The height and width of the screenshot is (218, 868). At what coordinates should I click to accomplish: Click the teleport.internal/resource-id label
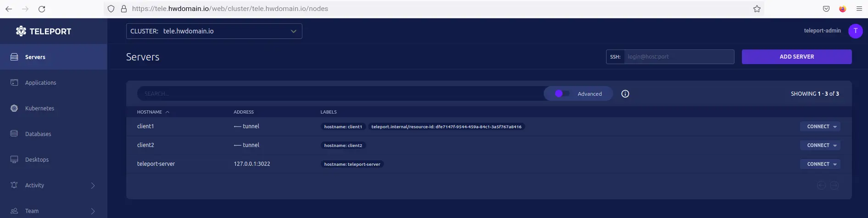pos(446,127)
